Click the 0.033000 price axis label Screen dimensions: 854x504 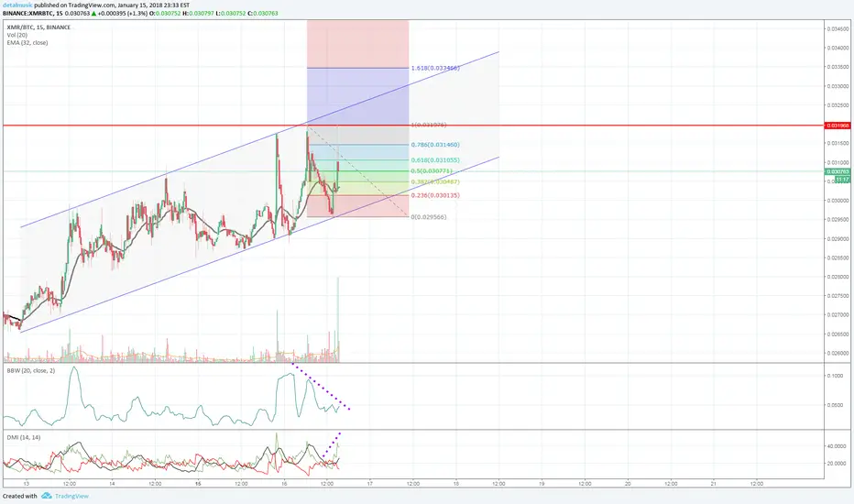coord(838,86)
